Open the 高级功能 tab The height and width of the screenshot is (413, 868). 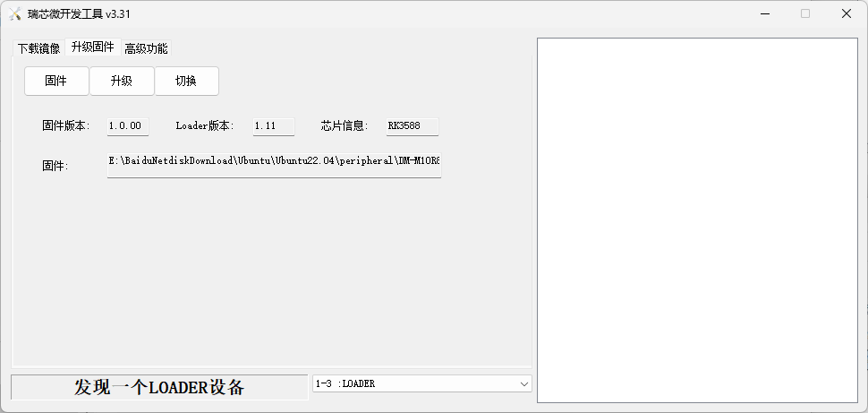[x=146, y=48]
